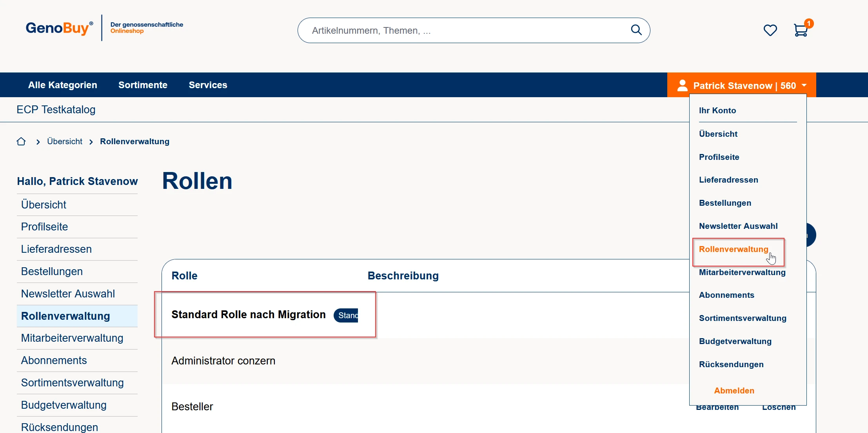Open Lieferadressen in the left sidebar

(x=56, y=249)
